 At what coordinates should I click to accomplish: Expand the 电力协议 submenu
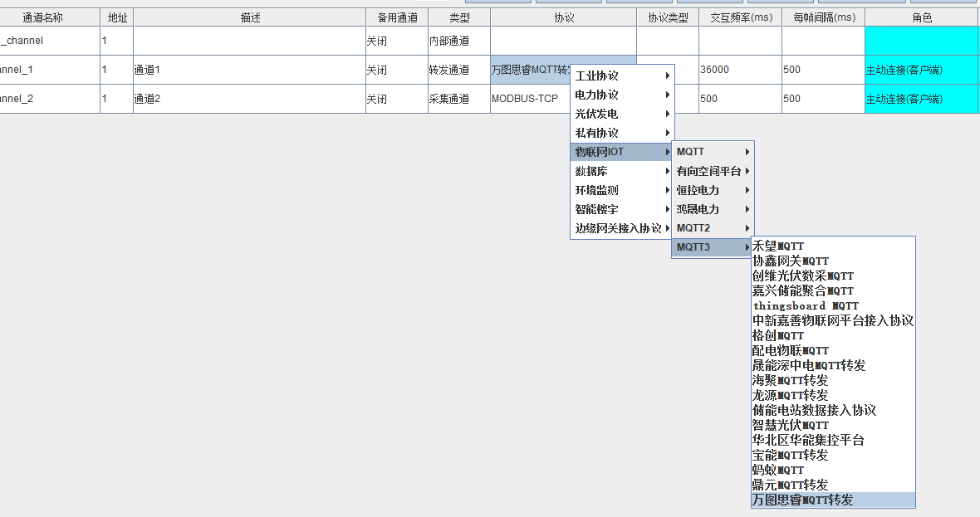pos(621,95)
